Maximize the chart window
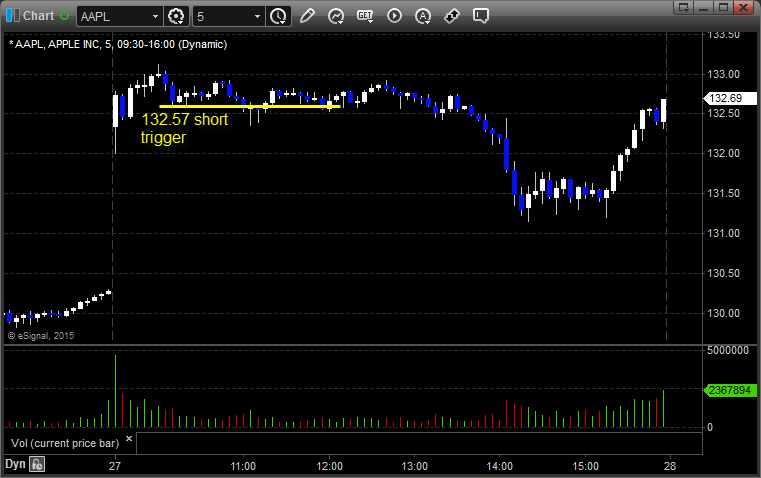 click(x=723, y=7)
